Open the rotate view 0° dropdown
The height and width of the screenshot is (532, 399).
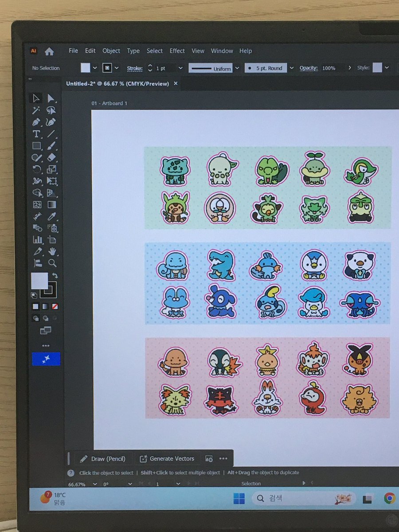130,484
